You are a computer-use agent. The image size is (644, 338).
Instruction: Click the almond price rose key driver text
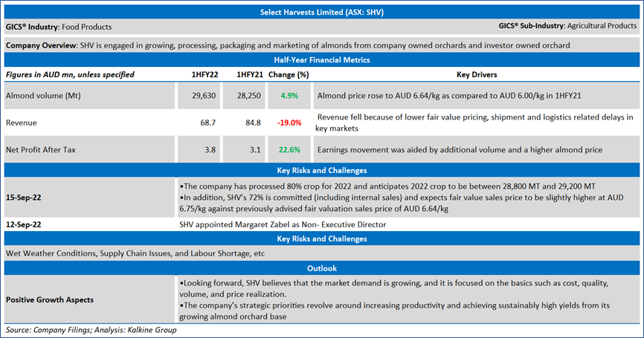click(x=449, y=96)
